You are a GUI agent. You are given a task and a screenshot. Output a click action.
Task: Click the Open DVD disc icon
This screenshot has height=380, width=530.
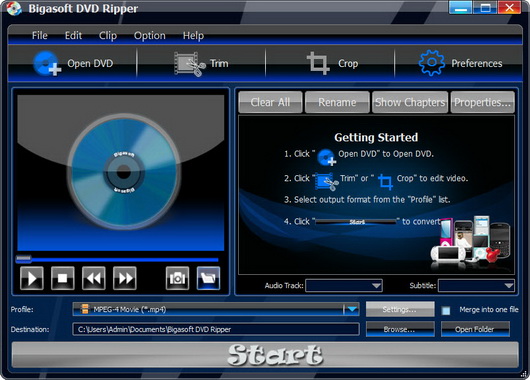pos(47,63)
